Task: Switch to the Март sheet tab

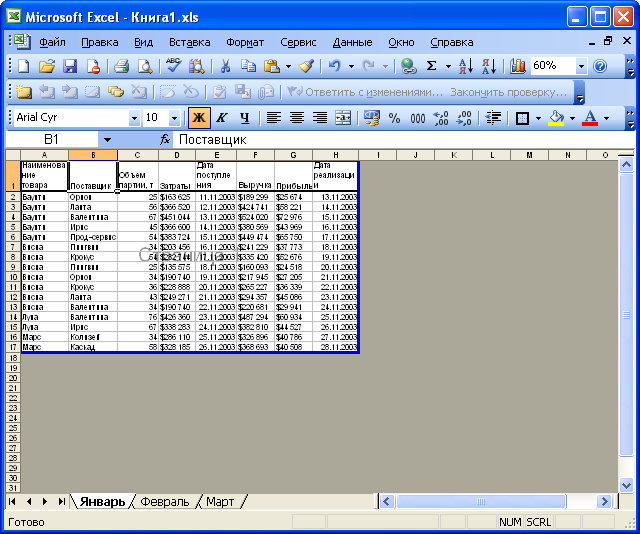Action: [x=220, y=501]
